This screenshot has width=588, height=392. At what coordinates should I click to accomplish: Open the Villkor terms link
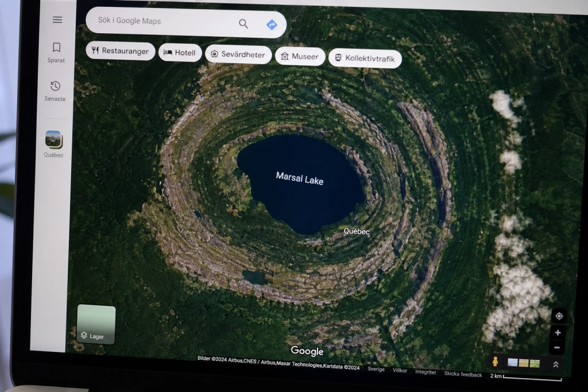[400, 370]
